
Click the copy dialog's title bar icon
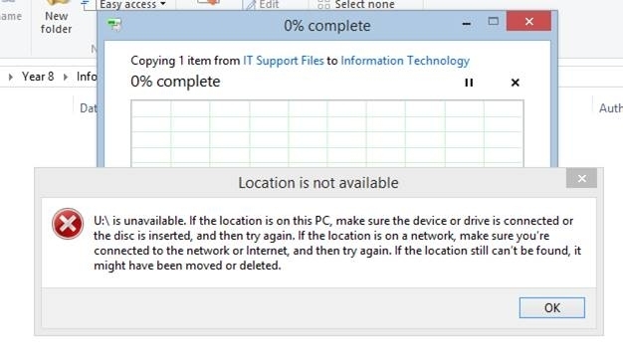pos(114,25)
